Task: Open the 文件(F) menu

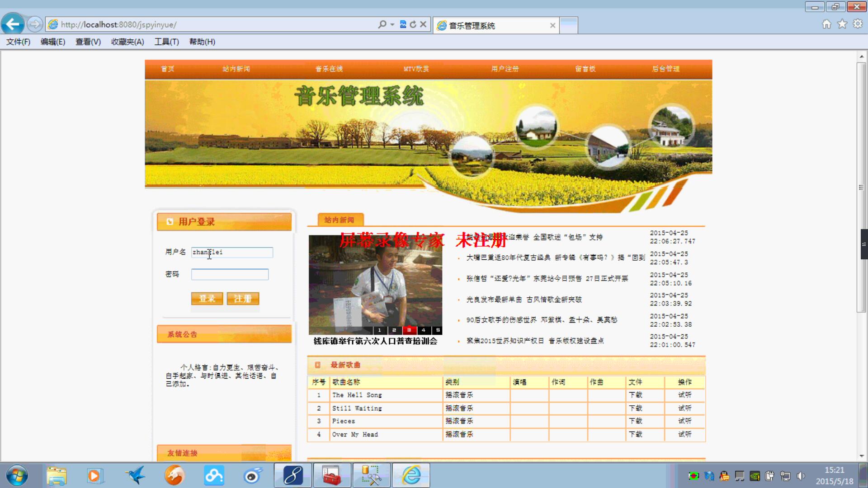Action: click(x=18, y=42)
